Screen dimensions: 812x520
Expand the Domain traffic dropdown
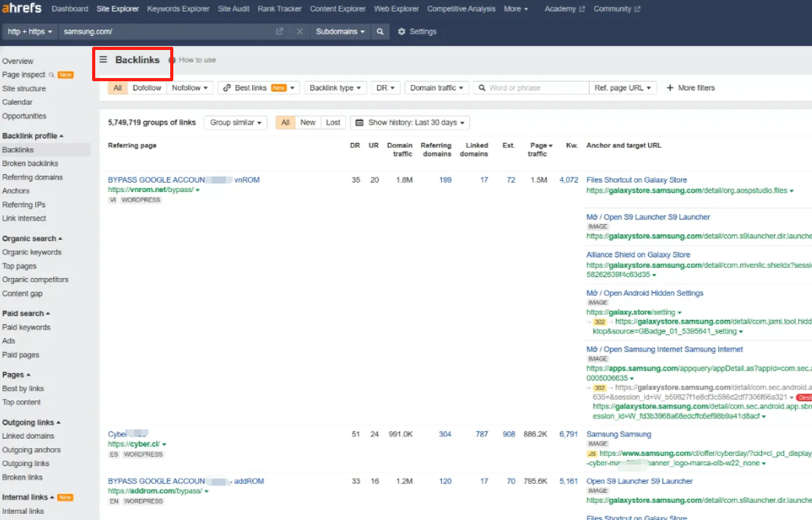coord(436,87)
